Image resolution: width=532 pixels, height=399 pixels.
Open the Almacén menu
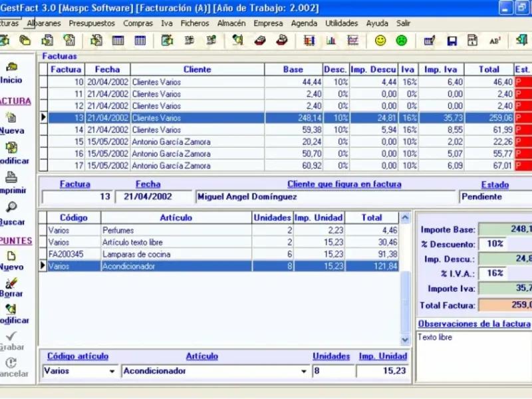231,23
